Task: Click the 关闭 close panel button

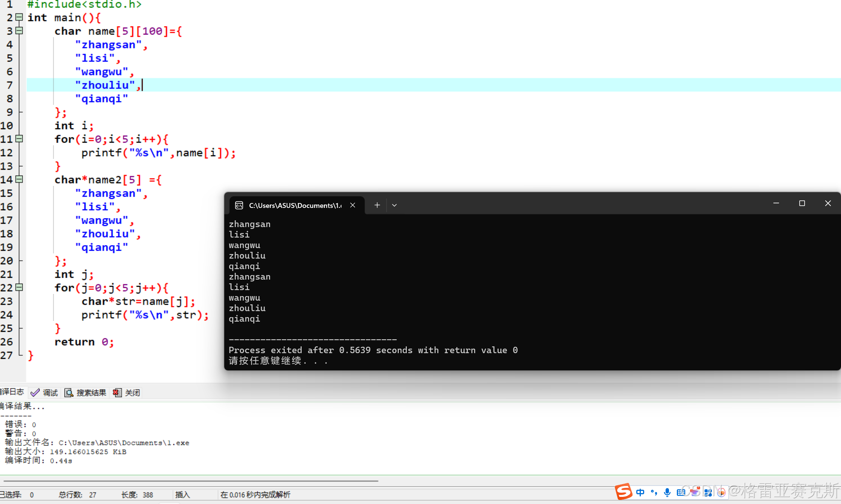Action: pos(127,393)
